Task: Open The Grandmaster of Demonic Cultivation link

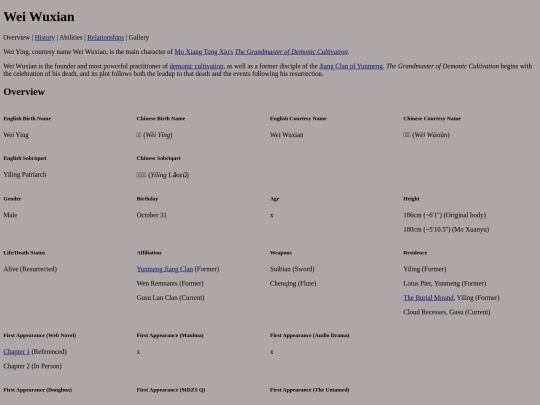Action: pyautogui.click(x=291, y=52)
